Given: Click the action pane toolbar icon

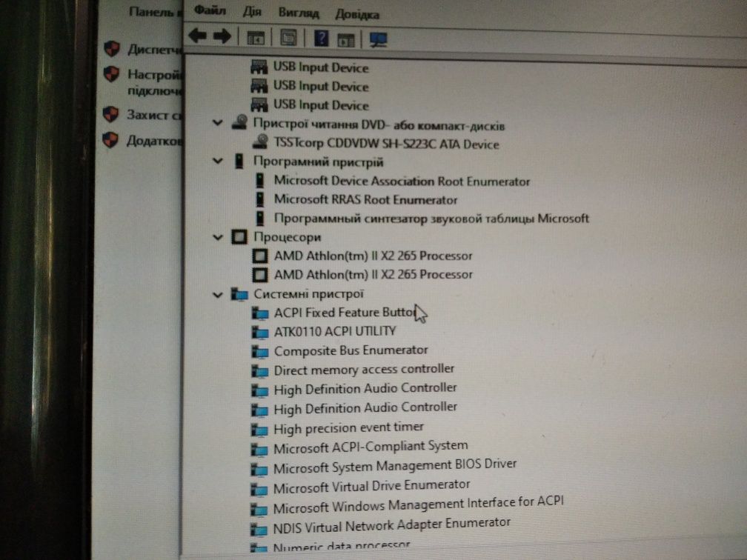Looking at the screenshot, I should tap(346, 39).
